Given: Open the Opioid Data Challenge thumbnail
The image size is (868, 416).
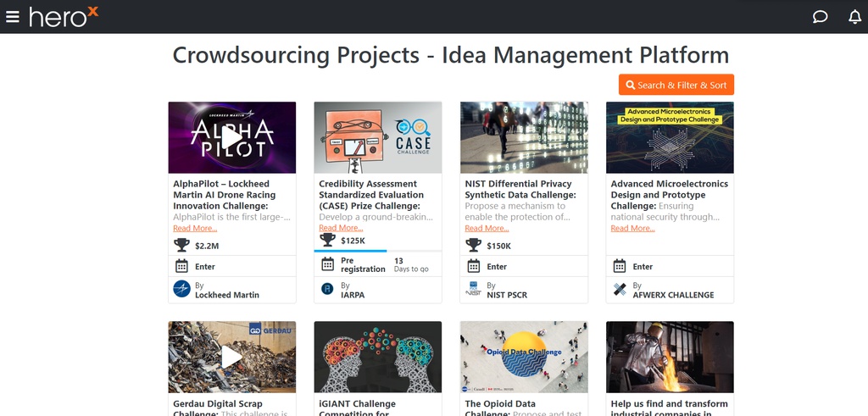Looking at the screenshot, I should pyautogui.click(x=524, y=357).
